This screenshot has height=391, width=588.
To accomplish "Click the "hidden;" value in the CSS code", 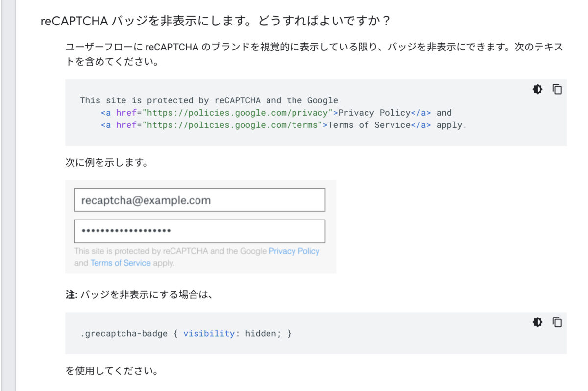I will (263, 334).
